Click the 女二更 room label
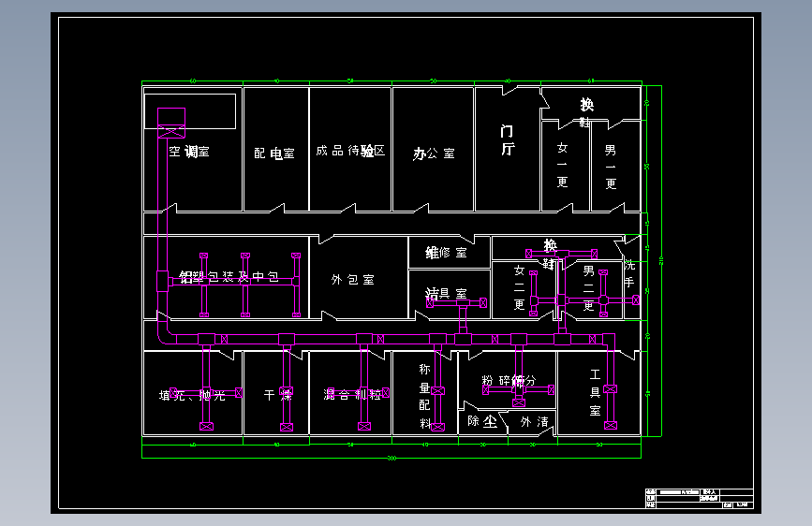 (x=520, y=287)
